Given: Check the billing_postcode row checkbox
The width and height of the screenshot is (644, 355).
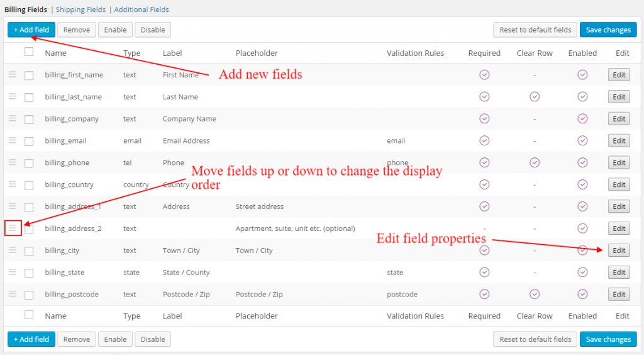Looking at the screenshot, I should (29, 295).
